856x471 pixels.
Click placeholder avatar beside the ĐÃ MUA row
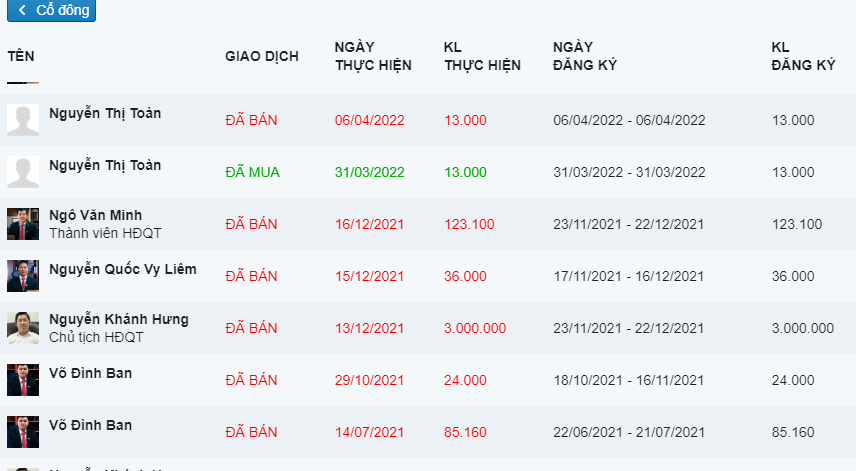click(23, 172)
